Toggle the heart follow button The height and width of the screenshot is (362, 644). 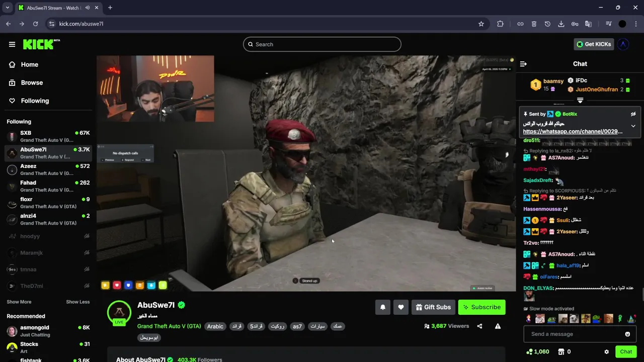click(x=400, y=307)
